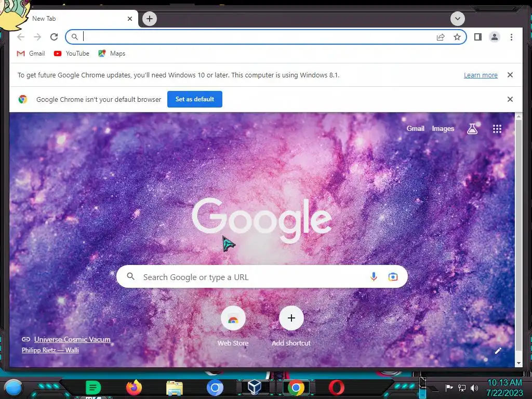
Task: Open Universe Cosmic Vacum background link
Action: [x=72, y=339]
